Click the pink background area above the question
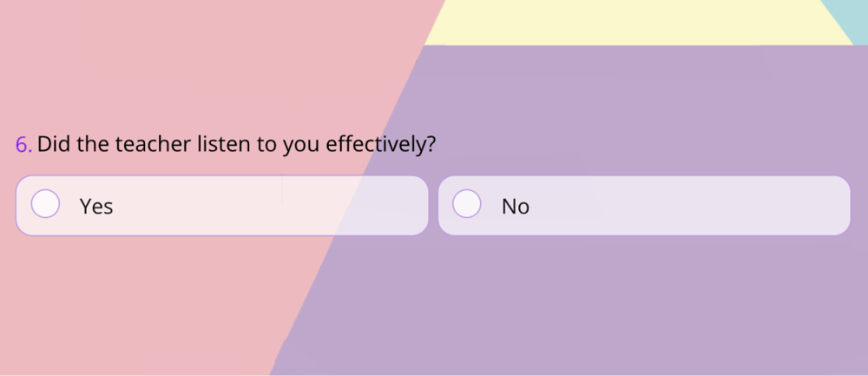 174,61
